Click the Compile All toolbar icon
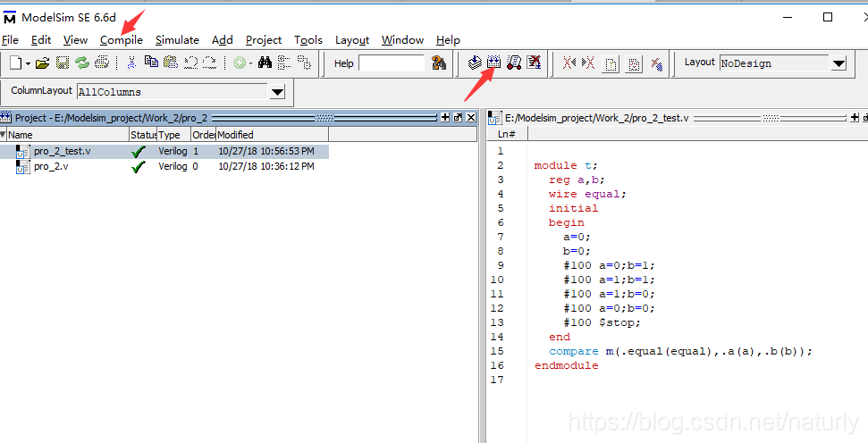The height and width of the screenshot is (443, 868). coord(493,63)
